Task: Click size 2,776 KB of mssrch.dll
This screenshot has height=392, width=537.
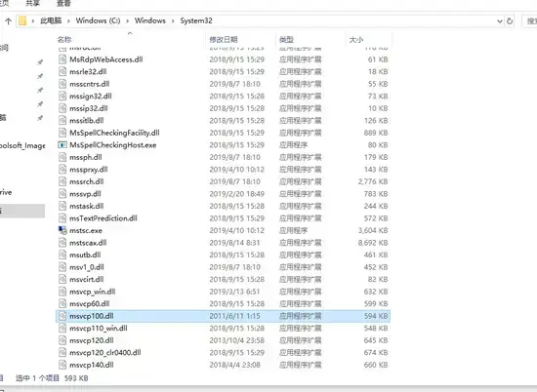Action: (373, 181)
